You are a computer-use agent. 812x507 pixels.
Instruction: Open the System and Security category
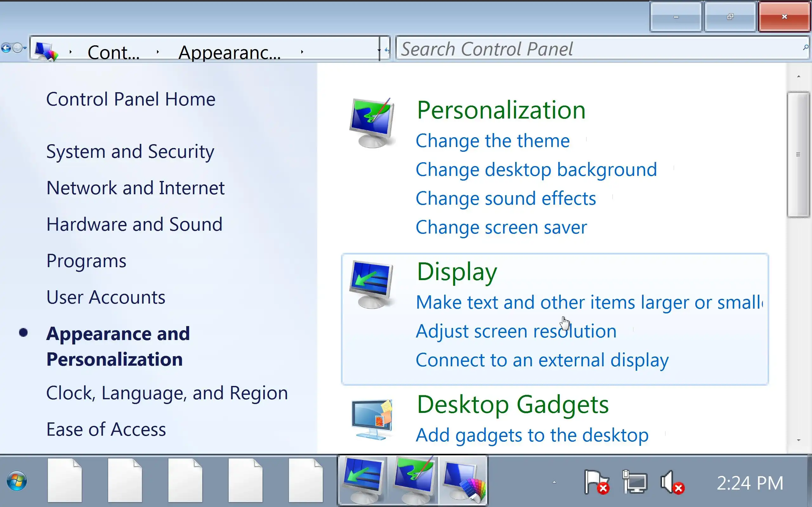(130, 151)
